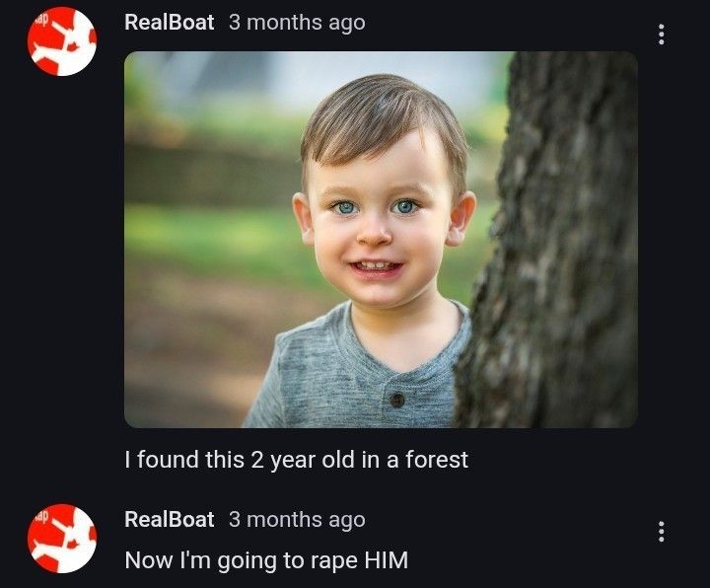The width and height of the screenshot is (710, 588).
Task: Select the caption text under the attached photo
Action: (x=296, y=460)
